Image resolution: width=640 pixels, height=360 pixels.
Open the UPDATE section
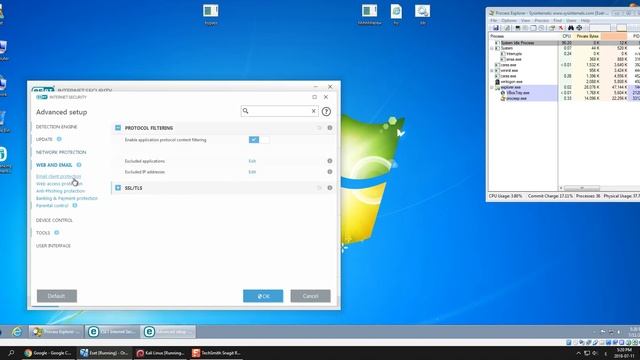pos(44,139)
